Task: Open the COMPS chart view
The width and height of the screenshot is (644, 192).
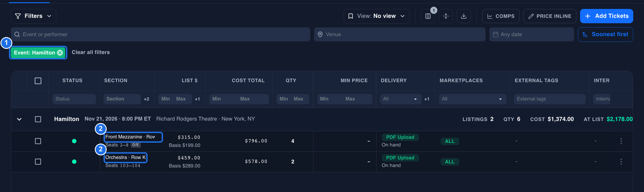Action: [501, 16]
